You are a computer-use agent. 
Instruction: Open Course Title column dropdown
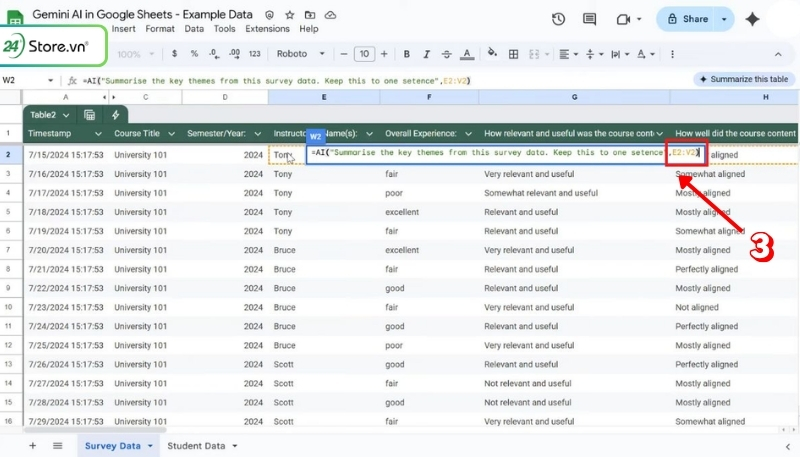[x=171, y=134]
